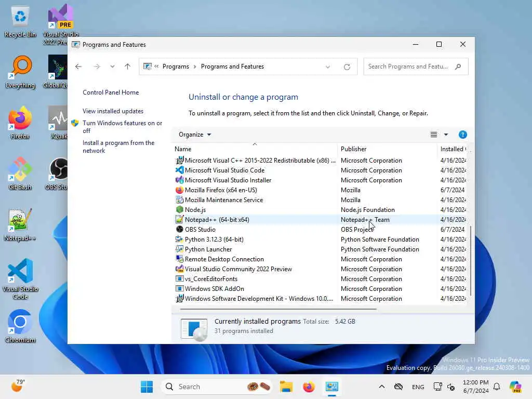Open the Visual Studio Code desktop shortcut

20,279
